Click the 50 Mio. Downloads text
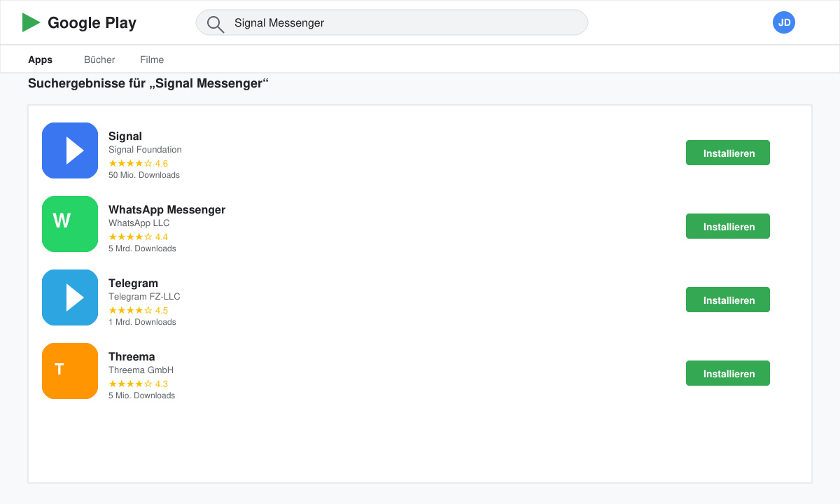The width and height of the screenshot is (840, 504). coord(144,175)
